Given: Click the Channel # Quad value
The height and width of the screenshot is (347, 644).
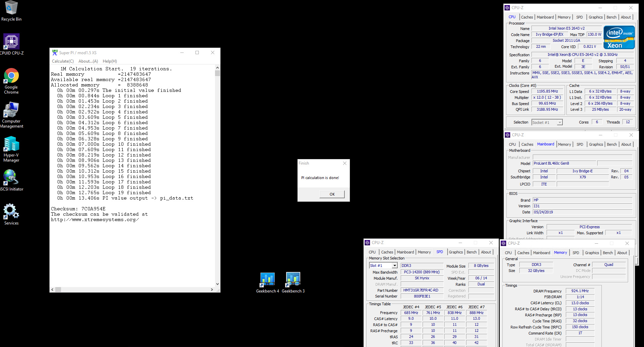Looking at the screenshot, I should [609, 265].
